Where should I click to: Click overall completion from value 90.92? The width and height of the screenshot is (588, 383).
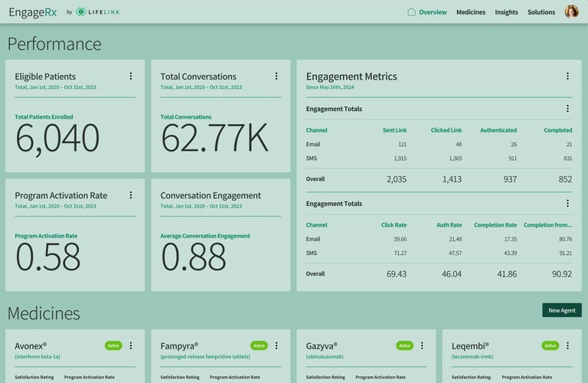[x=562, y=274]
